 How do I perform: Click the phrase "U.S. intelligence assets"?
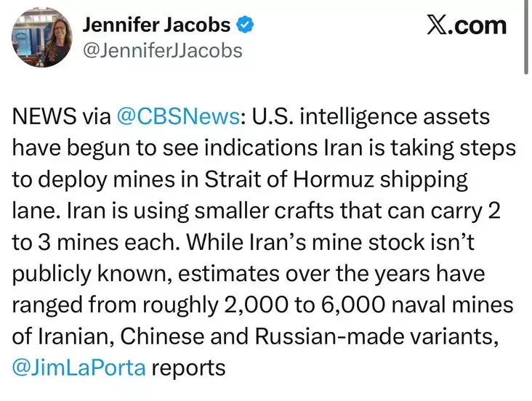pos(371,117)
